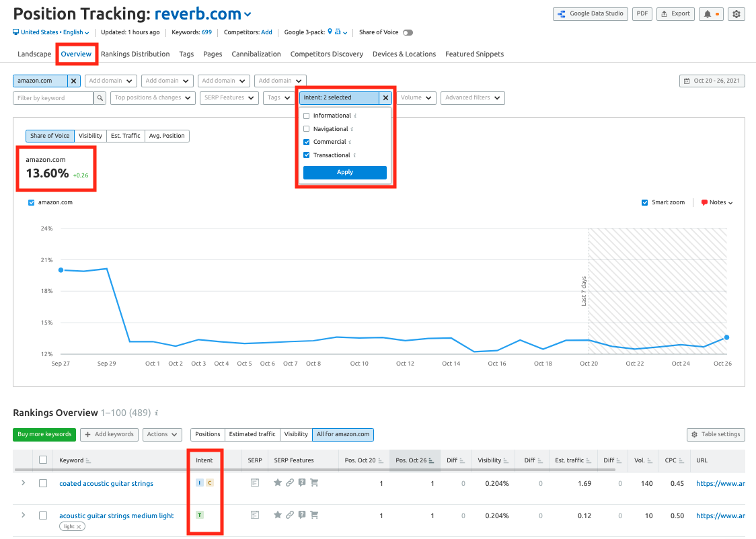Viewport: 756px width, 539px height.
Task: Expand the Advanced filters dropdown
Action: coord(472,98)
